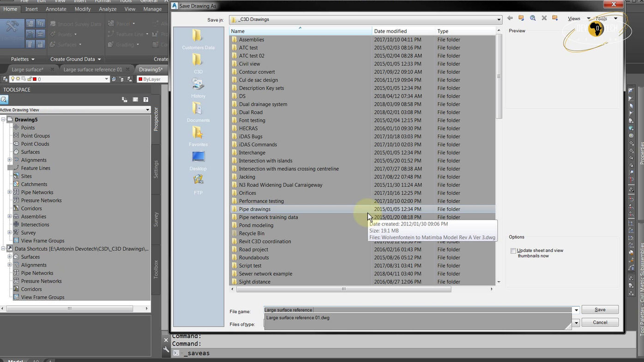Click the Create New Folder icon
The width and height of the screenshot is (644, 362).
[555, 18]
